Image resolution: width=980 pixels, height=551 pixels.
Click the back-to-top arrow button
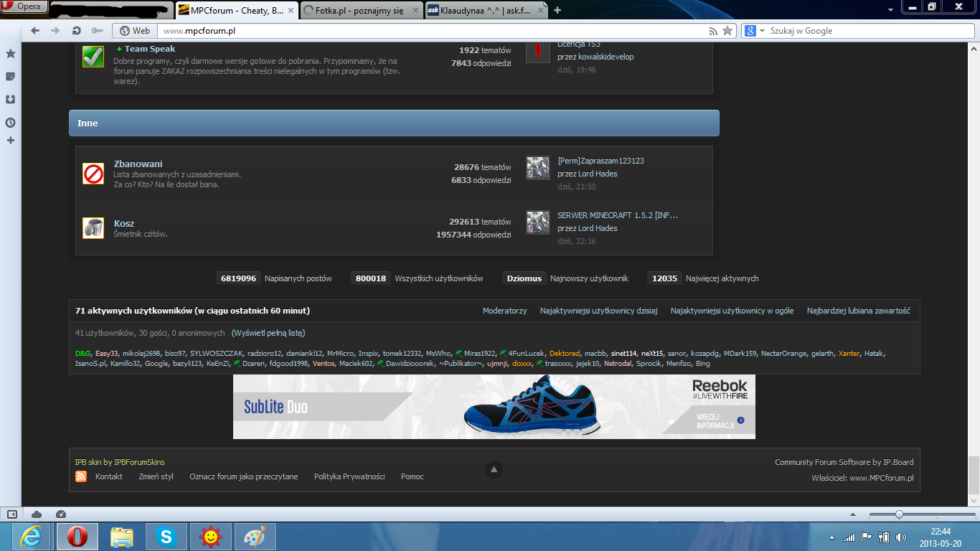pyautogui.click(x=494, y=470)
